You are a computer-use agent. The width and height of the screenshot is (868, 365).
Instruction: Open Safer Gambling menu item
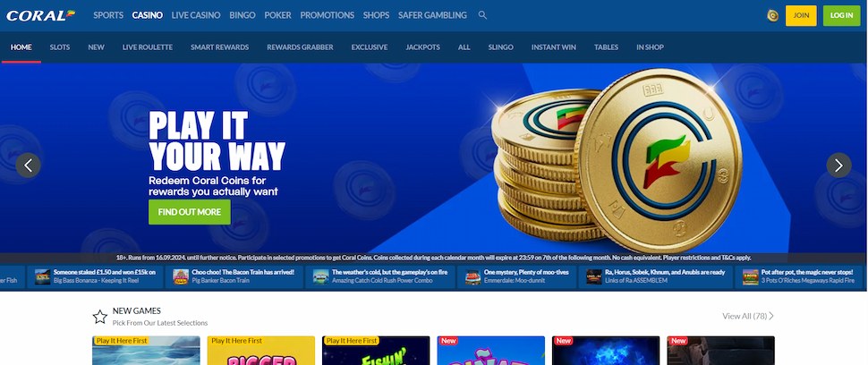pos(432,15)
